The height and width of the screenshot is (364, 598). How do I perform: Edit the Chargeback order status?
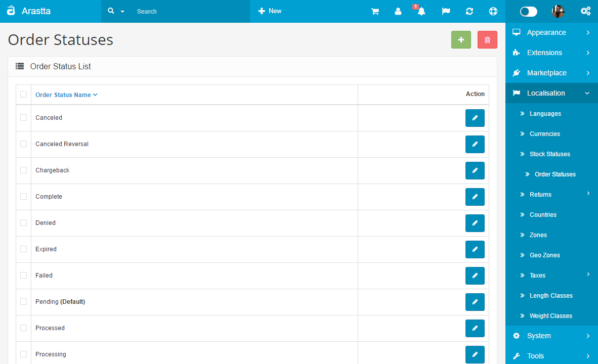pyautogui.click(x=475, y=171)
